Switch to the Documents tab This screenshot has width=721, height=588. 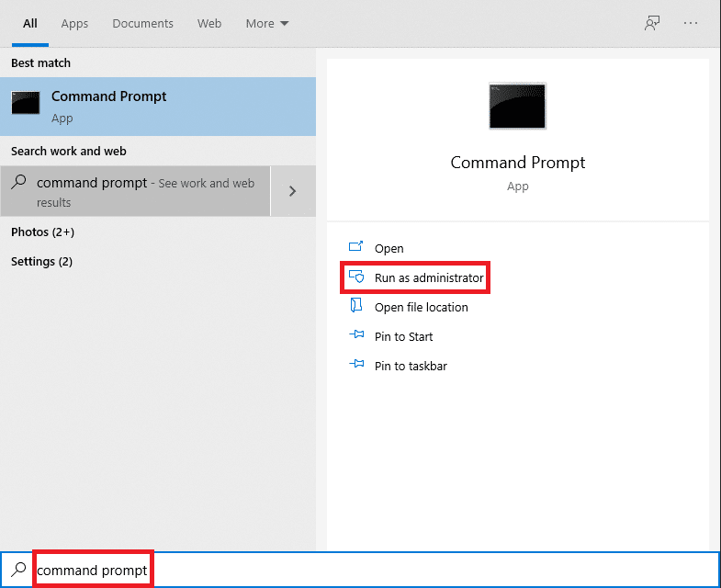pyautogui.click(x=142, y=24)
